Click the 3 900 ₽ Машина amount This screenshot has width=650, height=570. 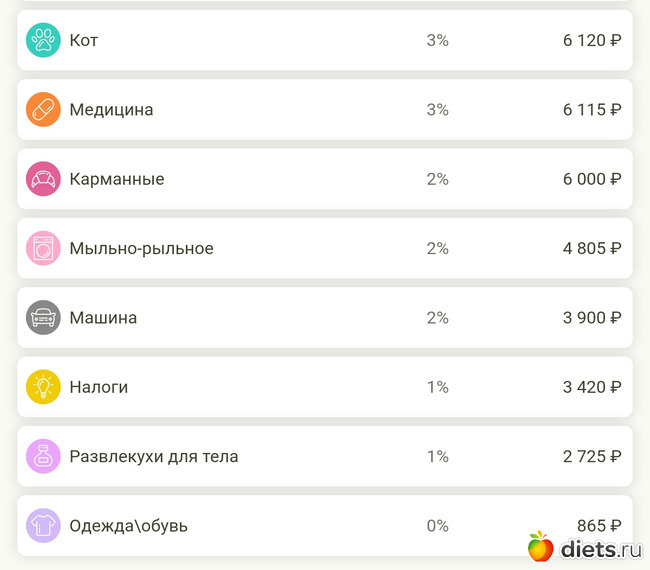591,318
